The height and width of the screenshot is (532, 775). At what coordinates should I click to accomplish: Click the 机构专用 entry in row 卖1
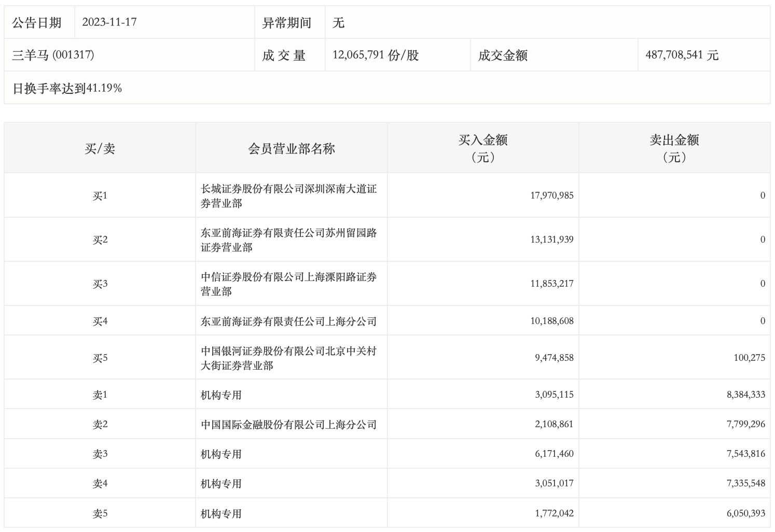coord(222,395)
